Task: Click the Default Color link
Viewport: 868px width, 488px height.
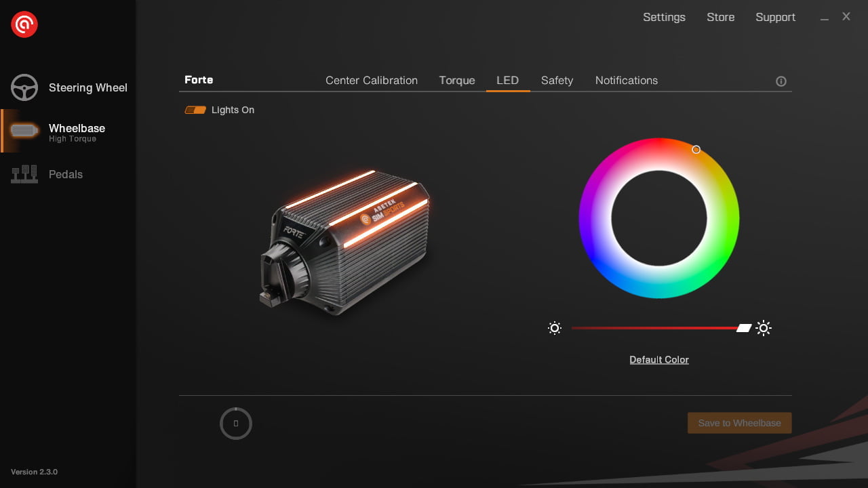Action: (x=659, y=360)
